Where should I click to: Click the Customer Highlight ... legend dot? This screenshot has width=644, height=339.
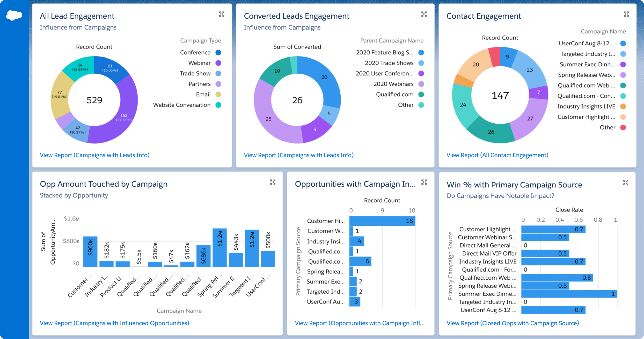623,117
